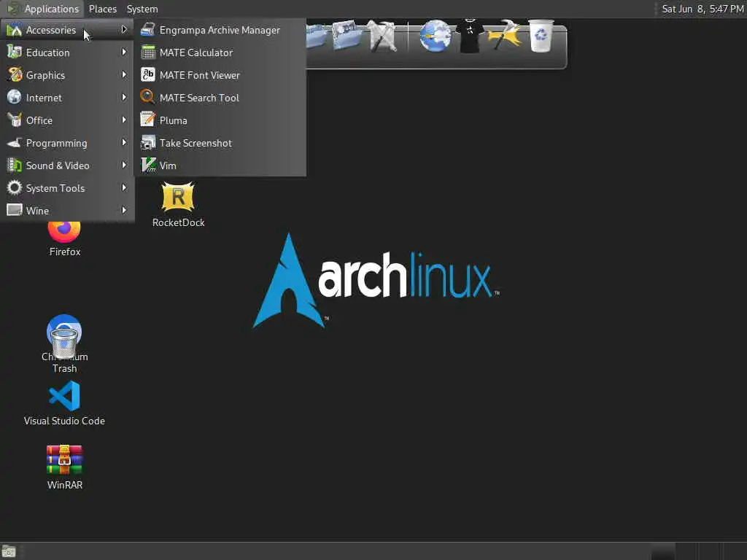The width and height of the screenshot is (747, 560).
Task: Select the highlighted Accessories category
Action: (67, 30)
